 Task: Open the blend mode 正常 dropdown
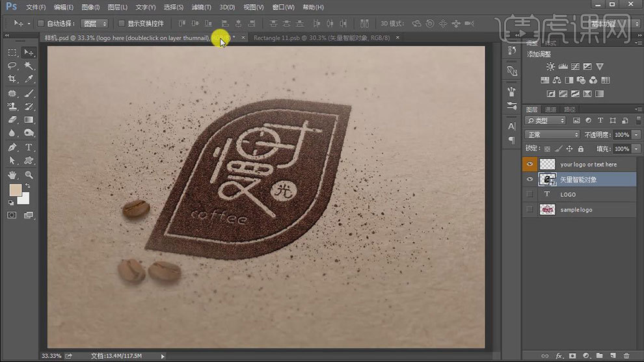point(552,135)
